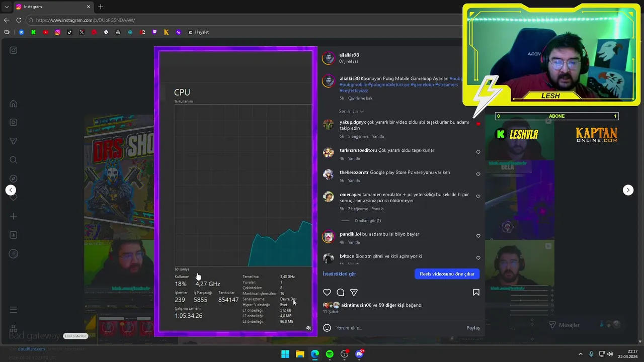Open Reels from the Instagram sidebar
This screenshot has height=362, width=644.
(x=14, y=122)
